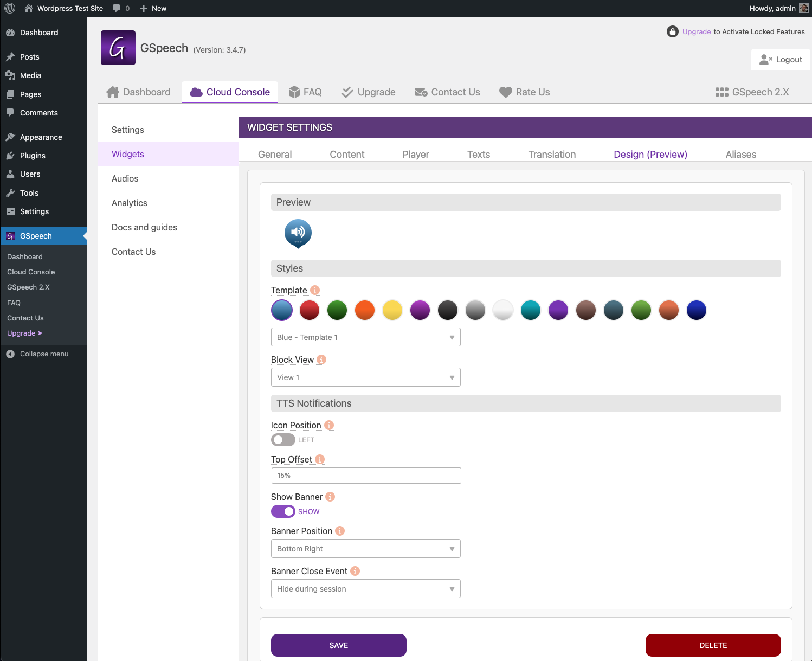Open the Dashboard plugin tab
The width and height of the screenshot is (812, 661).
[x=139, y=92]
